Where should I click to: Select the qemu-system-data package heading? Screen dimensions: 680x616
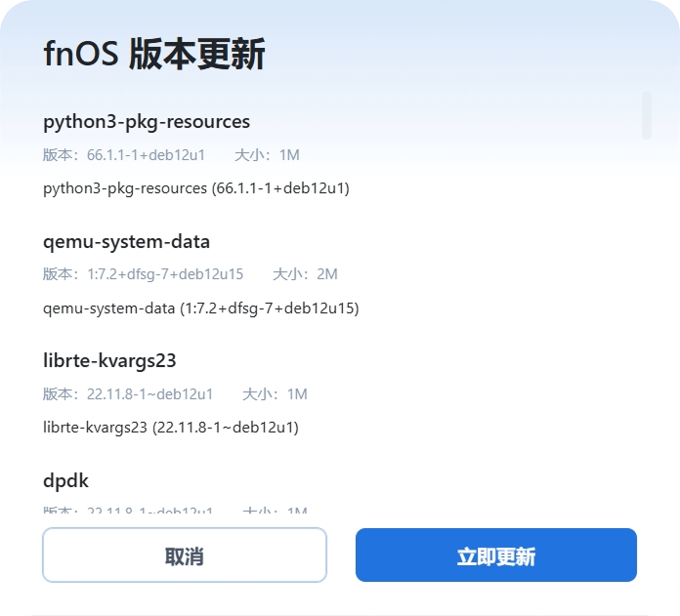[127, 241]
